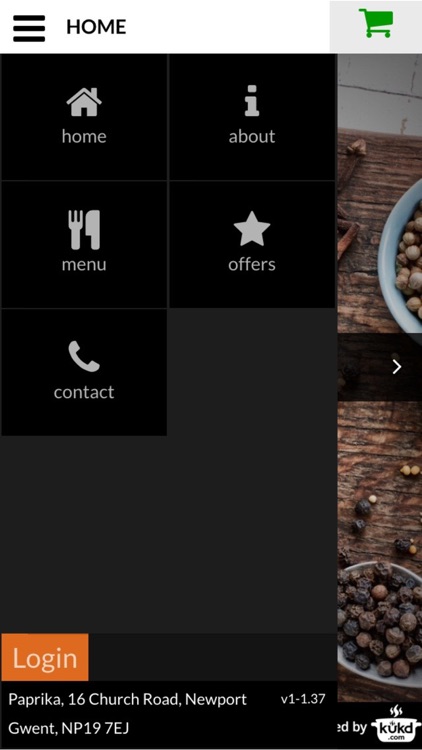Image resolution: width=422 pixels, height=750 pixels.
Task: Tap the house icon above home
Action: pyautogui.click(x=84, y=102)
